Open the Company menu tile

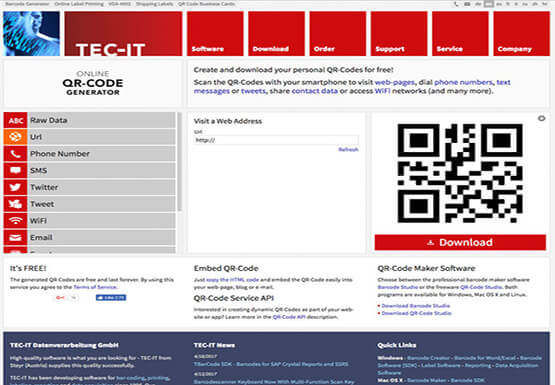pos(521,34)
